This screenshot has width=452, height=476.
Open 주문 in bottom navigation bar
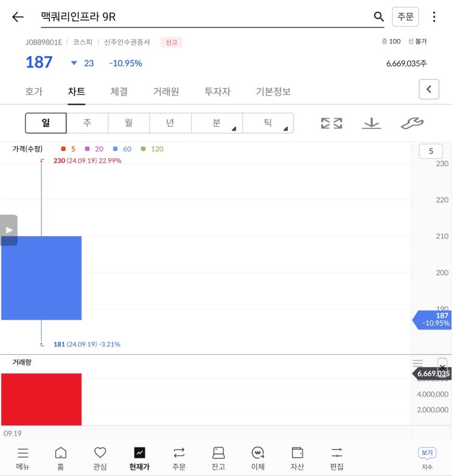point(179,458)
